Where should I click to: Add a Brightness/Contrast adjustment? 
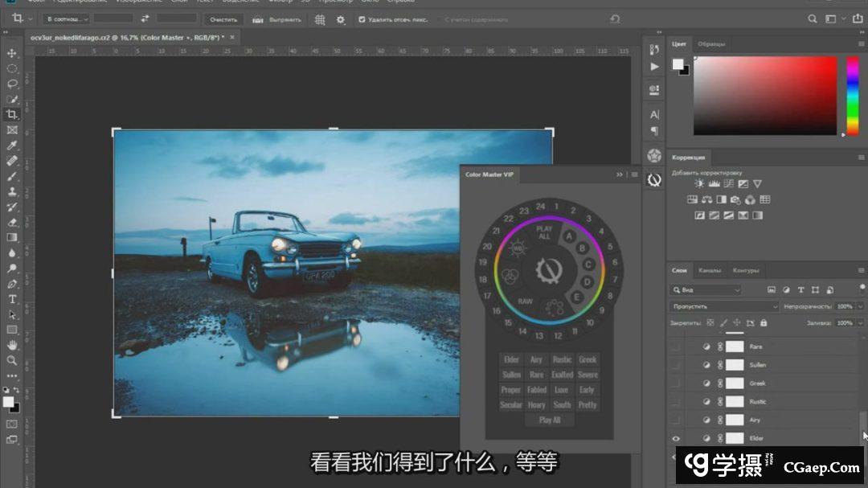[x=699, y=184]
